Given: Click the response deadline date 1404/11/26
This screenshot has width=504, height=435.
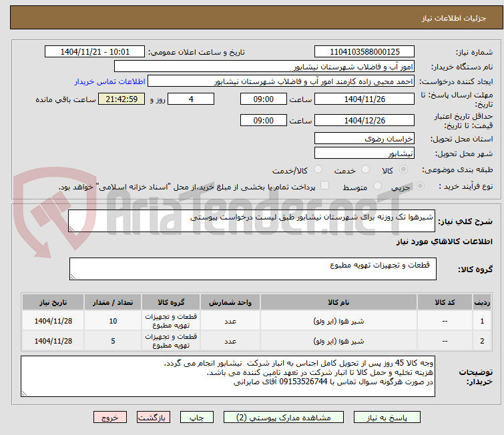Looking at the screenshot, I should (364, 99).
